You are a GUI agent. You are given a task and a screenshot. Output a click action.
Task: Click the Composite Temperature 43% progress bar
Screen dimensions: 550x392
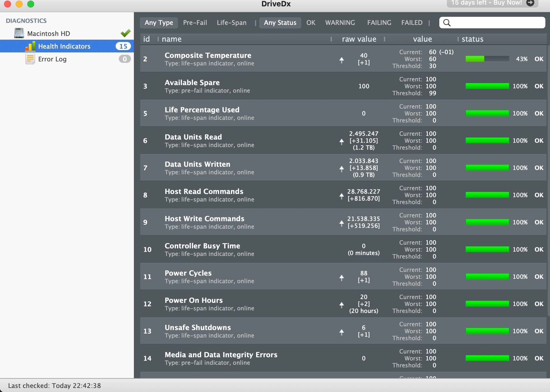pyautogui.click(x=487, y=59)
